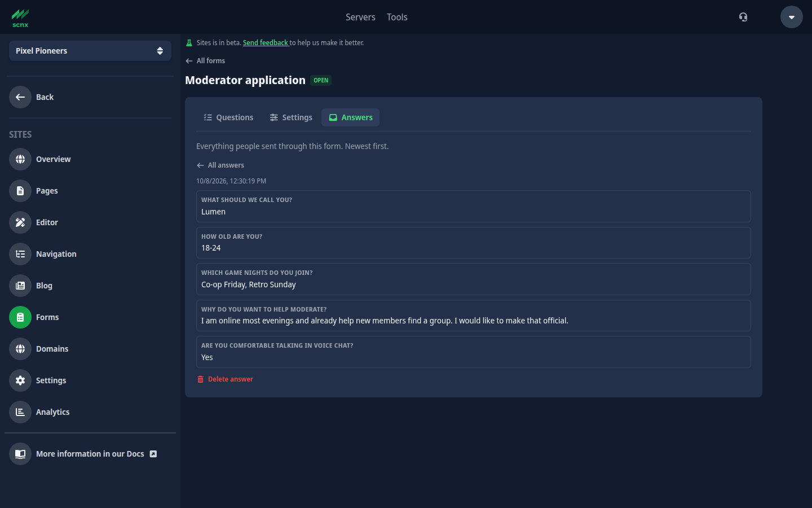Open the Tools menu
Image resolution: width=812 pixels, height=508 pixels.
[397, 17]
